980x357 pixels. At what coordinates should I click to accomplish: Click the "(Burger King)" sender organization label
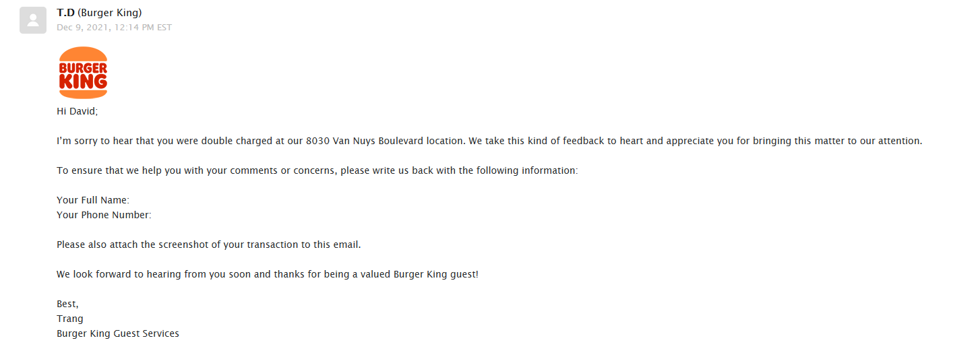pyautogui.click(x=111, y=13)
